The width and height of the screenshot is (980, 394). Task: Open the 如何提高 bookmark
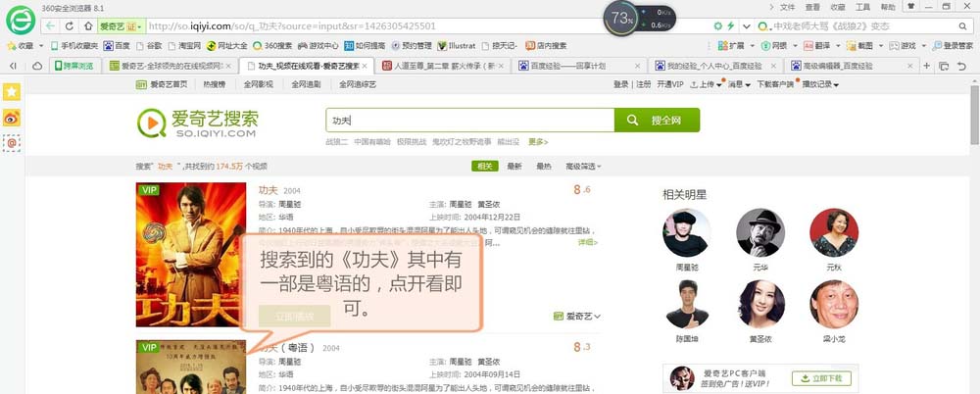pos(365,46)
